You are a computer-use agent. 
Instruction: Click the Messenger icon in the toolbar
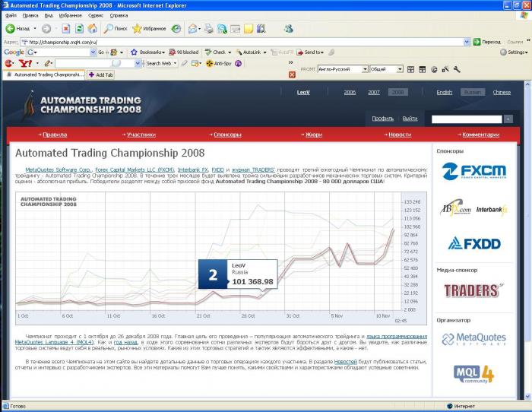click(x=289, y=29)
